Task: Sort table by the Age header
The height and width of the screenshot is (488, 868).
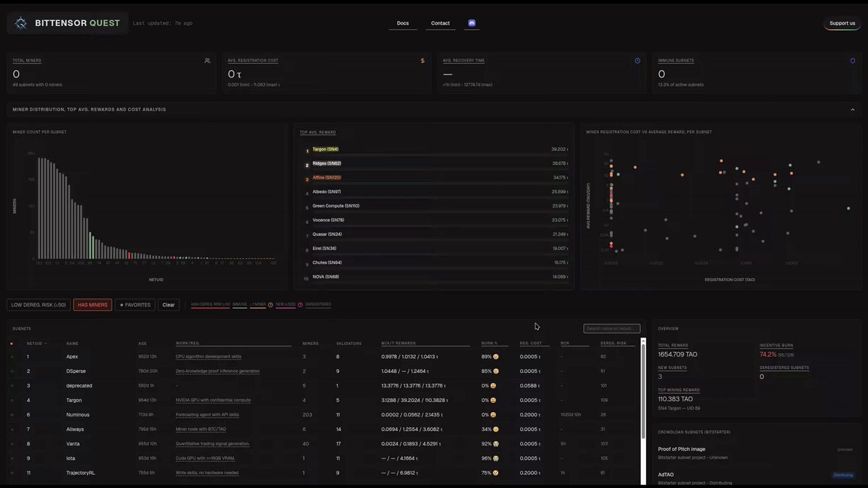Action: click(x=142, y=343)
